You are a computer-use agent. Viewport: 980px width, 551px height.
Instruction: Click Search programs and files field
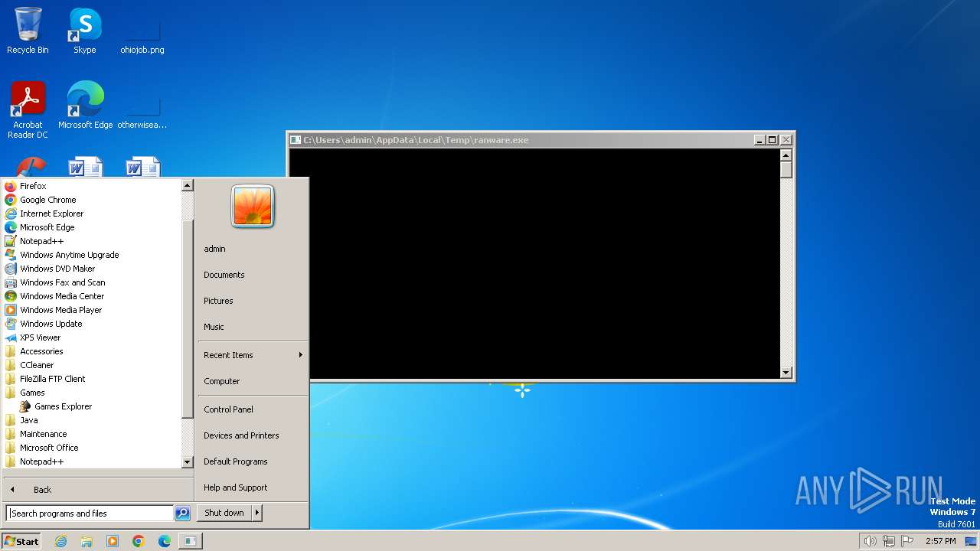(90, 514)
